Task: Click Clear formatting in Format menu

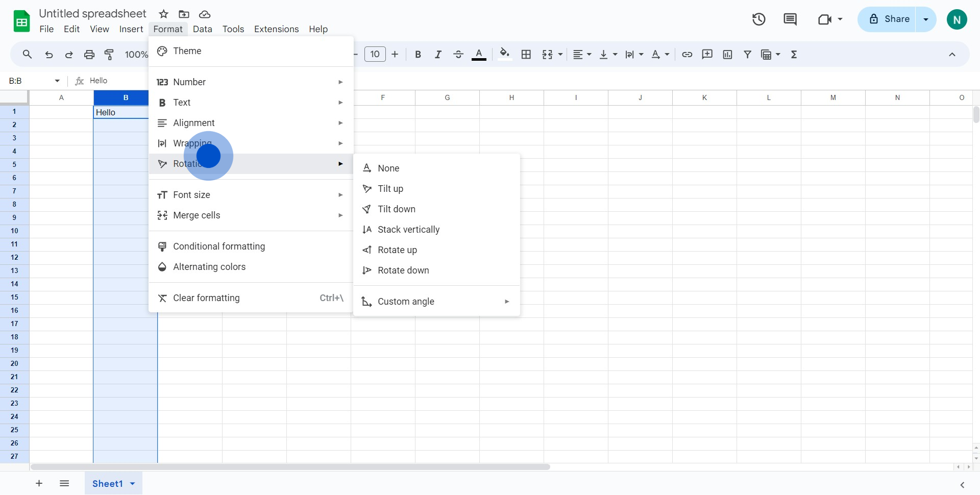Action: click(206, 298)
